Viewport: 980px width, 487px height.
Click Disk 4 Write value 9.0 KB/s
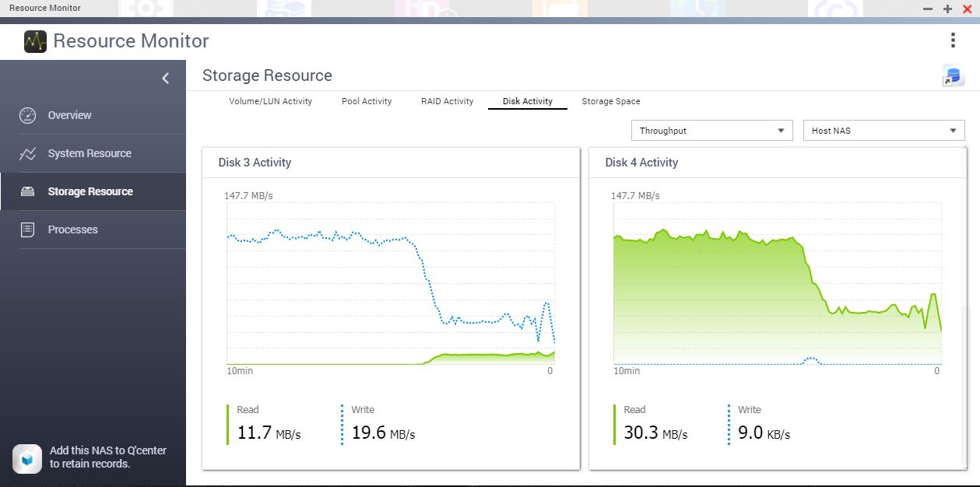[x=764, y=433]
